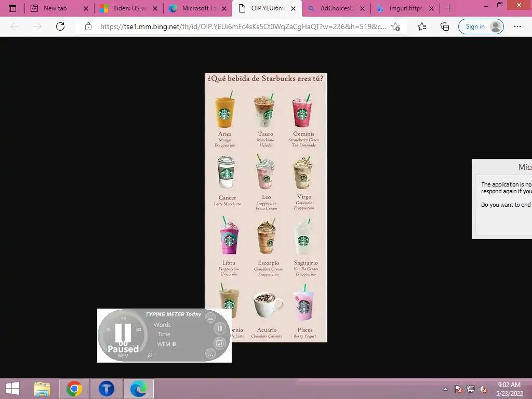Open Typing Meter statistics chart
The height and width of the screenshot is (399, 532).
click(x=220, y=343)
